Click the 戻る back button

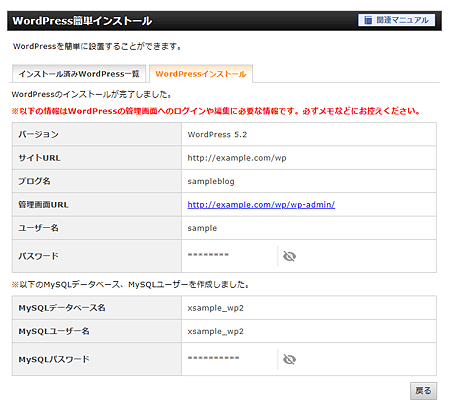click(423, 390)
